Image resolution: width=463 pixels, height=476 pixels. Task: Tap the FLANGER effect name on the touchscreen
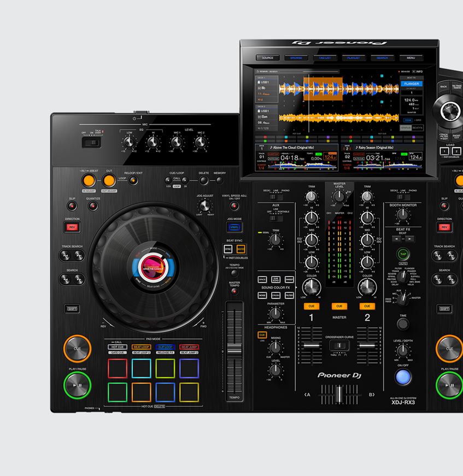click(412, 84)
